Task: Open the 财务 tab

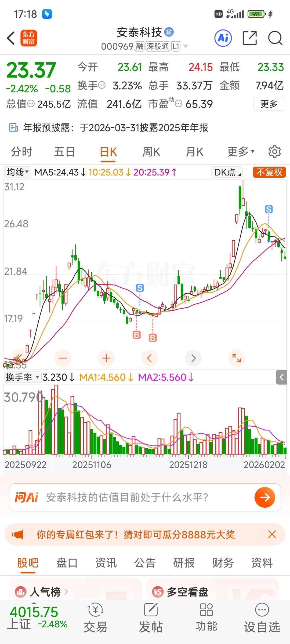Action: pyautogui.click(x=223, y=563)
